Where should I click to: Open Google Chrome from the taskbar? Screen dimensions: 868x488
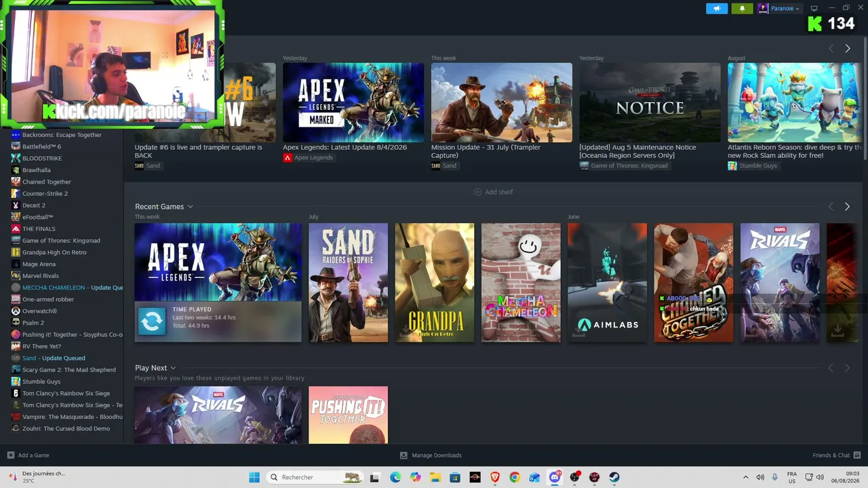515,477
